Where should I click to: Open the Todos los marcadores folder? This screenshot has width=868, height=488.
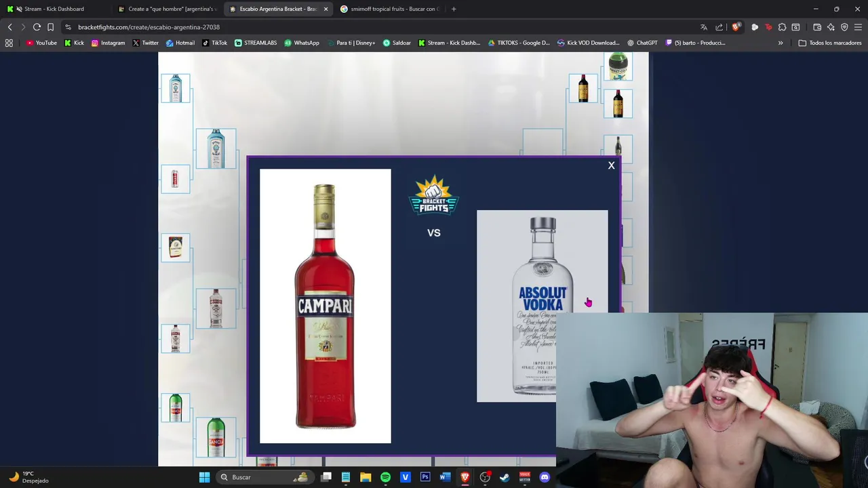[830, 43]
